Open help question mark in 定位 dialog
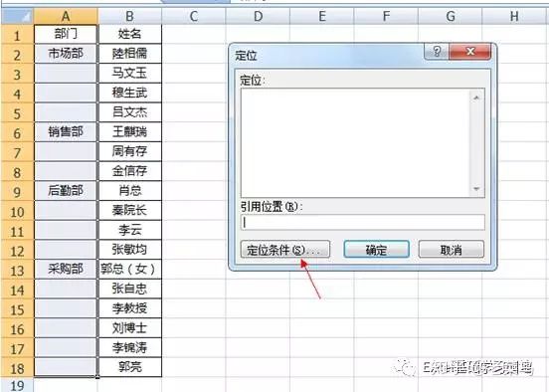549x392 pixels. pos(437,52)
